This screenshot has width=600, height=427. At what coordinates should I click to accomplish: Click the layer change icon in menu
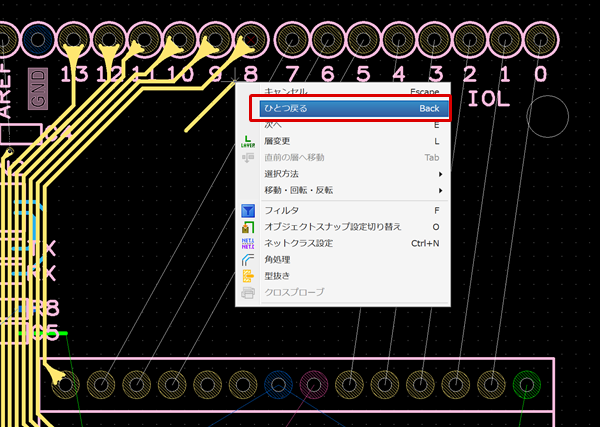[x=248, y=141]
